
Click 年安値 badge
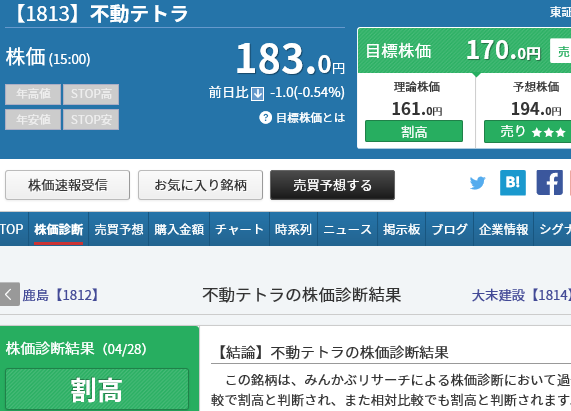tap(33, 119)
